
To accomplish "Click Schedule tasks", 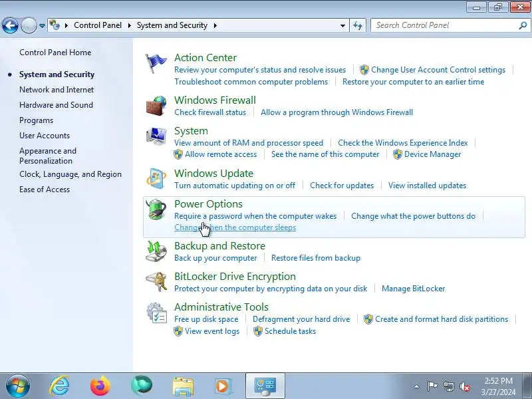I will pyautogui.click(x=290, y=331).
